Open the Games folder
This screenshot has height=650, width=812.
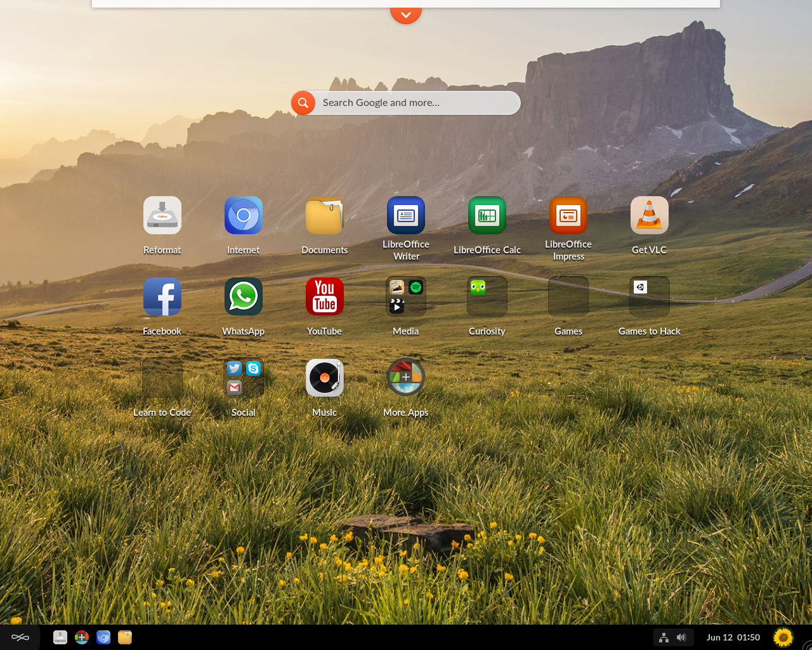[x=568, y=296]
